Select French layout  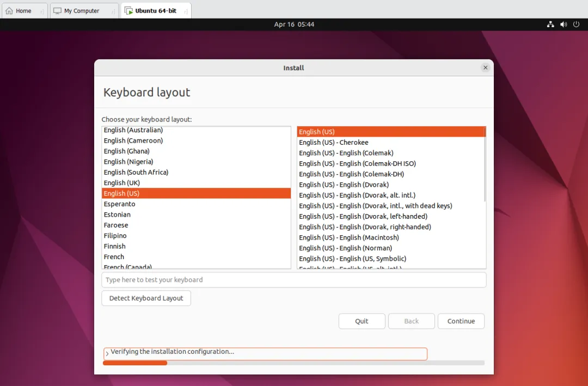coord(196,256)
